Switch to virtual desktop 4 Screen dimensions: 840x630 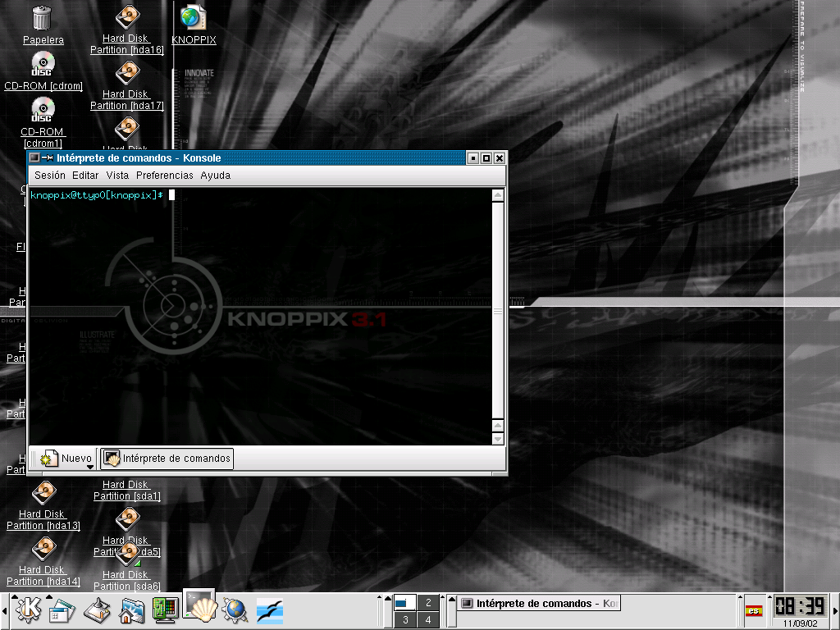tap(428, 620)
